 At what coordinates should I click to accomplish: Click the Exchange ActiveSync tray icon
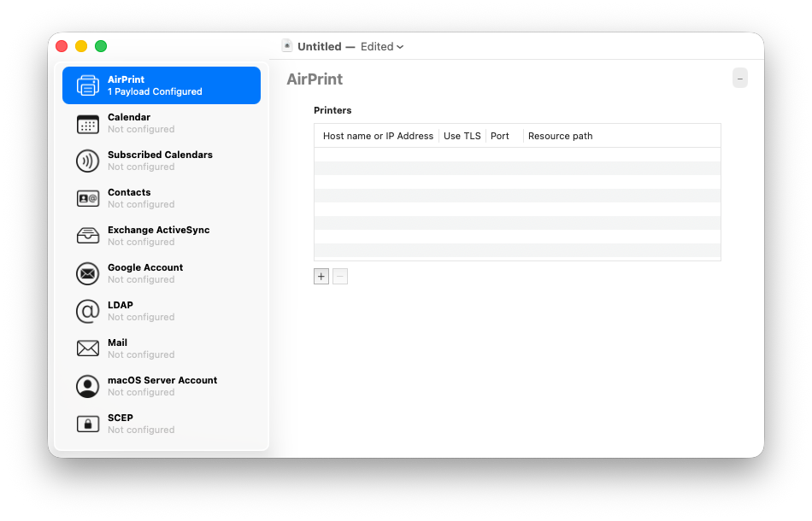click(87, 236)
